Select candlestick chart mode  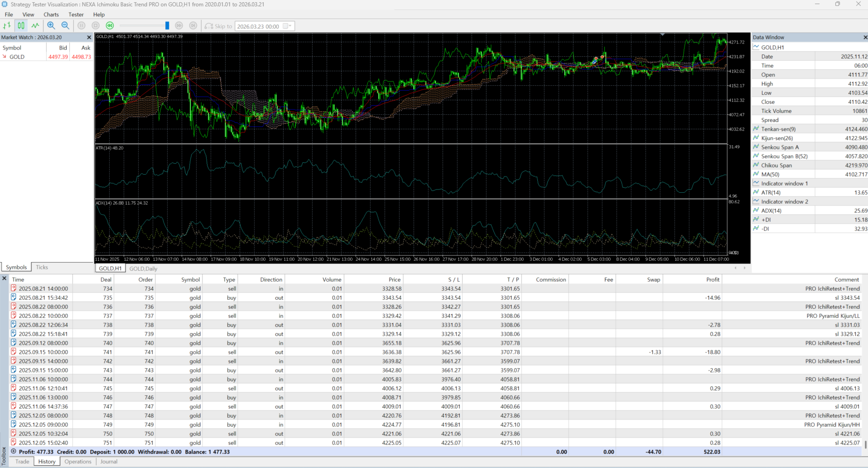(x=21, y=26)
